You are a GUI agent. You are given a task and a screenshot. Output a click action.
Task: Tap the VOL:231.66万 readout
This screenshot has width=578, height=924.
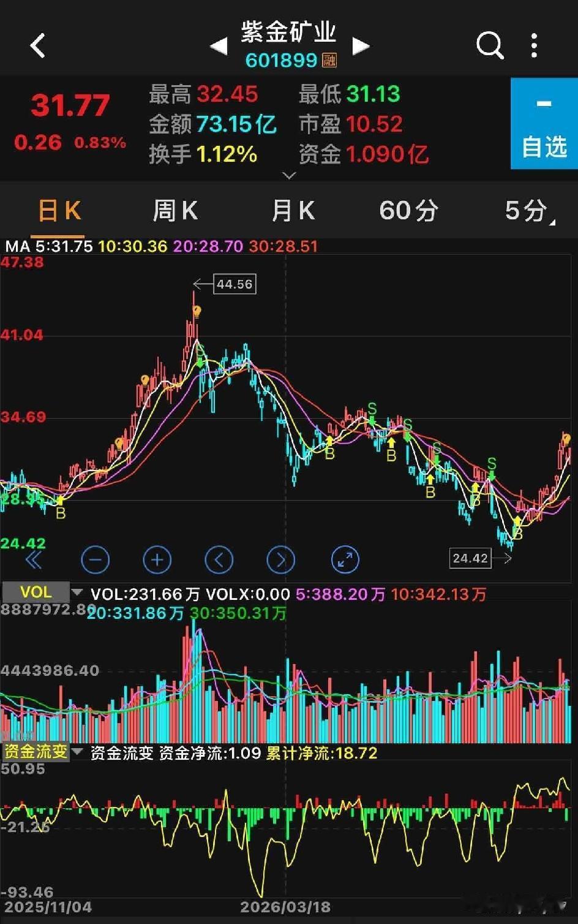click(x=145, y=594)
